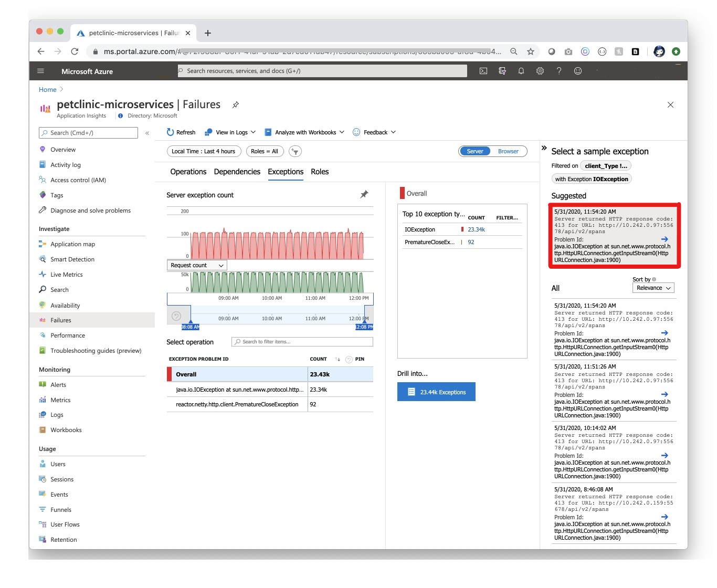This screenshot has width=717, height=588.
Task: Open the help question mark icon
Action: tap(559, 71)
